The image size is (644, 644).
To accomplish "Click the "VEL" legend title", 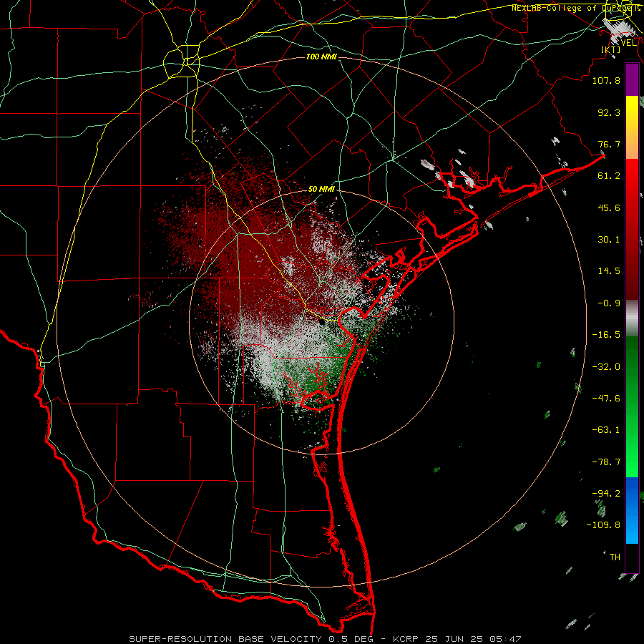I will [628, 43].
